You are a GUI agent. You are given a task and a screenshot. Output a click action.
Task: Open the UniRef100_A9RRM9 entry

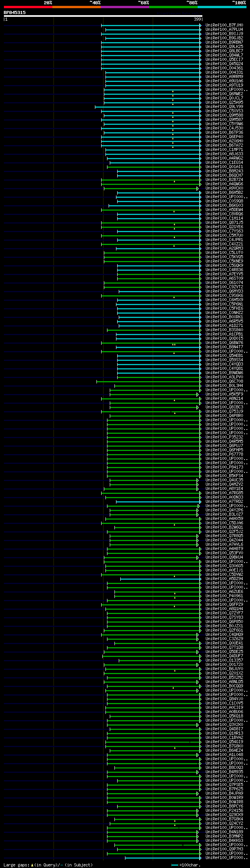coord(224,76)
